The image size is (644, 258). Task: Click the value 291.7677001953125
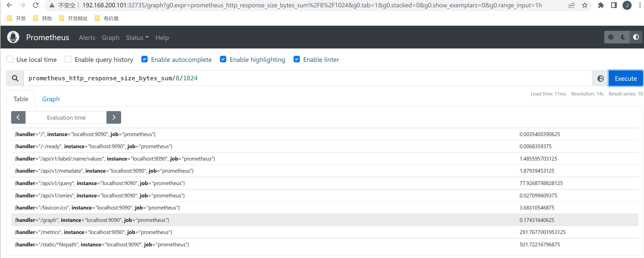tap(542, 232)
